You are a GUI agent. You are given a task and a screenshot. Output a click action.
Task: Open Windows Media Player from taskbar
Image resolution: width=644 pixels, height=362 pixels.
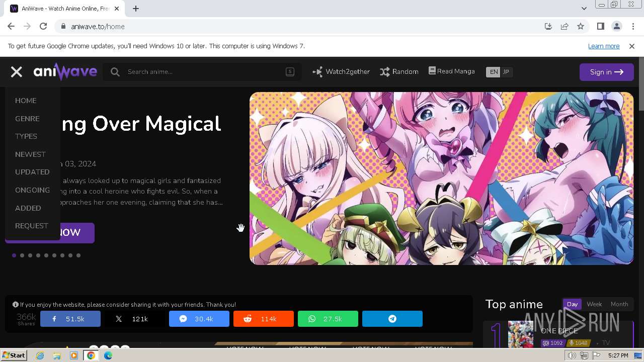pos(74,355)
